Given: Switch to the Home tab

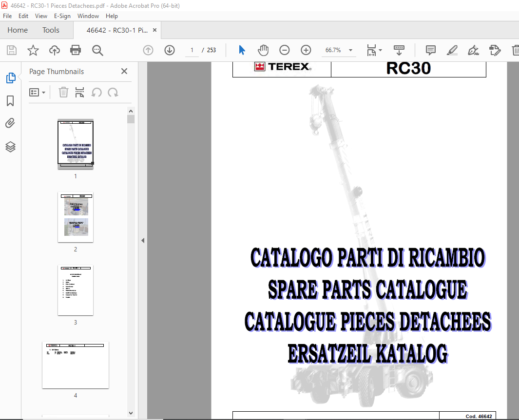Looking at the screenshot, I should (x=18, y=30).
